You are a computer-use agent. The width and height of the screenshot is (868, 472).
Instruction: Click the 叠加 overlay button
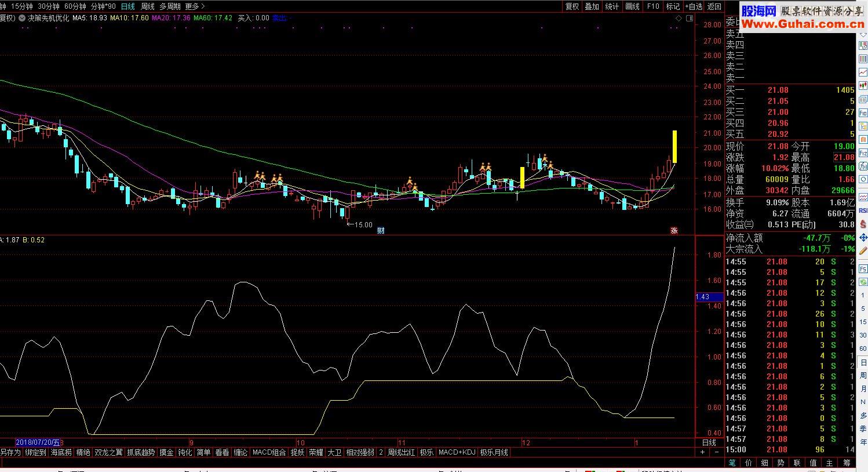click(x=592, y=6)
